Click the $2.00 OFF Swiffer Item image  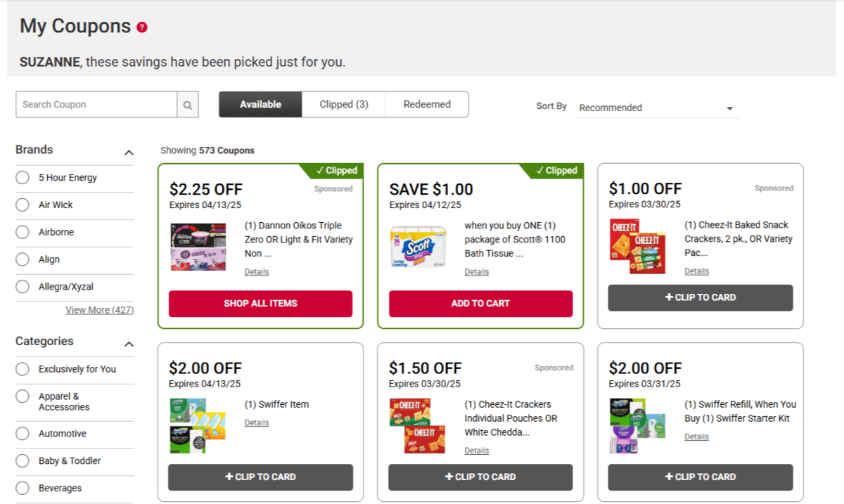[x=197, y=425]
